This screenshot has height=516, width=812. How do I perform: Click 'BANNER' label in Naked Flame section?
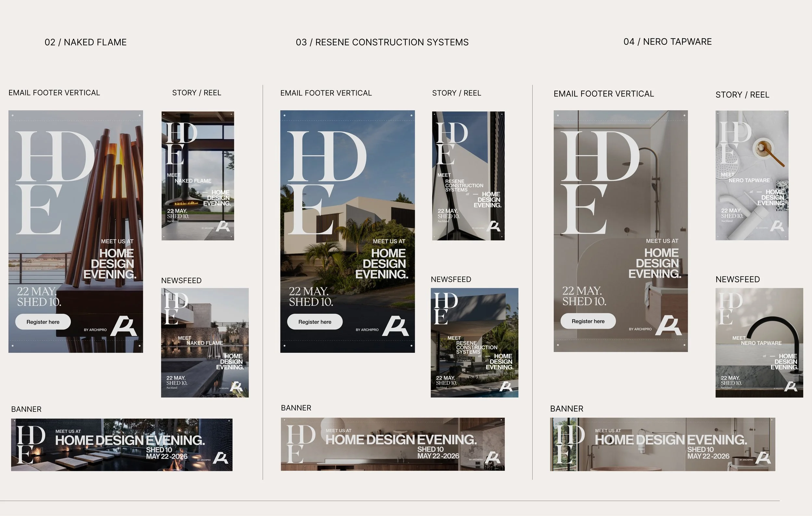(x=26, y=409)
